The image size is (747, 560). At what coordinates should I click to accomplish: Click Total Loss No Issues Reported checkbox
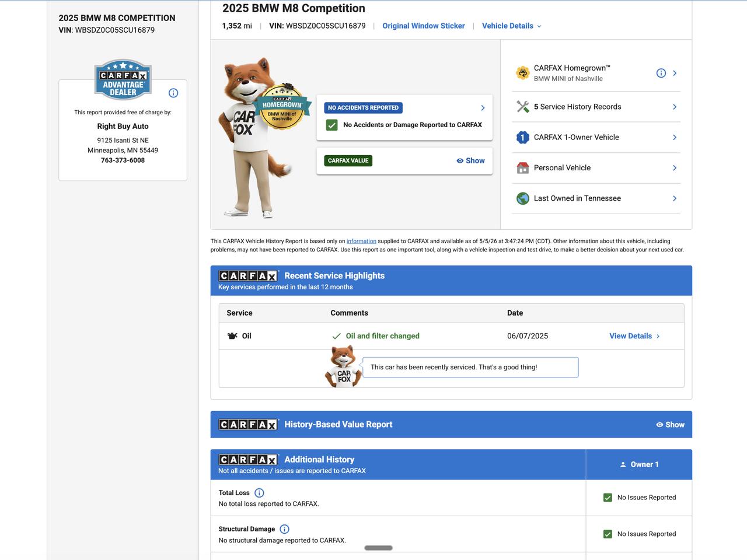[608, 498]
